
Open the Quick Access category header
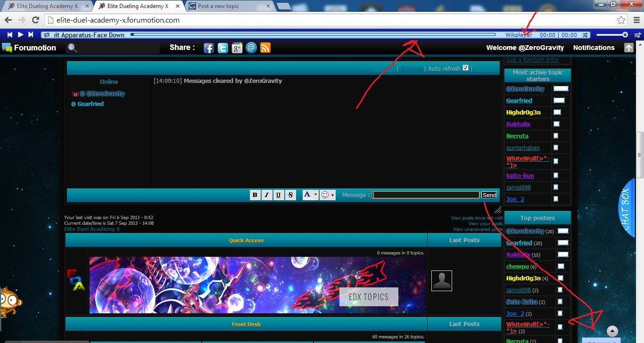click(x=246, y=240)
